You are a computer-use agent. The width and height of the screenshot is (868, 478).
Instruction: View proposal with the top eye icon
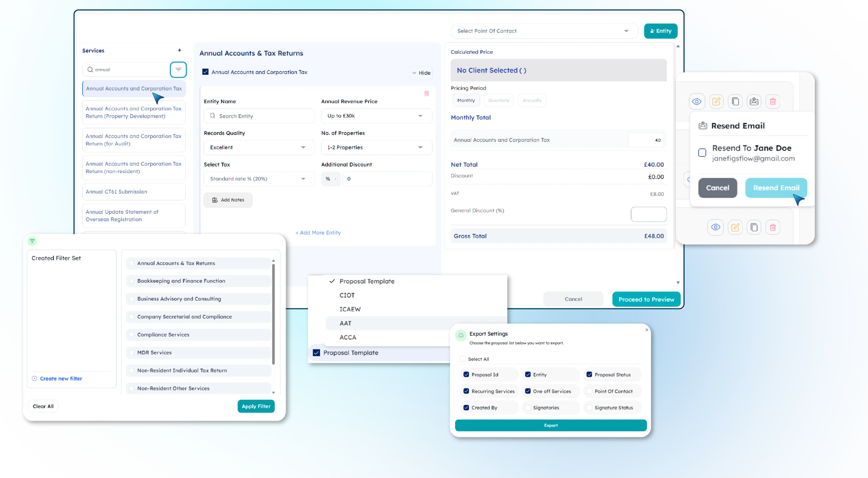697,101
